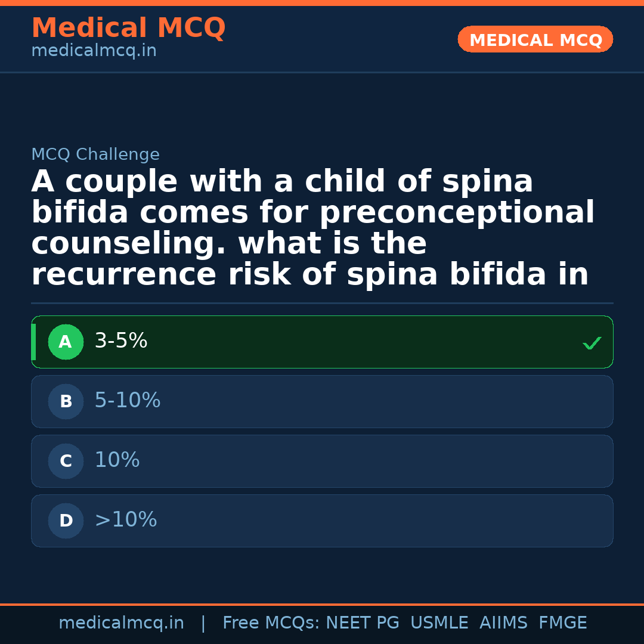Image resolution: width=644 pixels, height=644 pixels.
Task: Click the Medical MCQ header title
Action: [x=128, y=28]
